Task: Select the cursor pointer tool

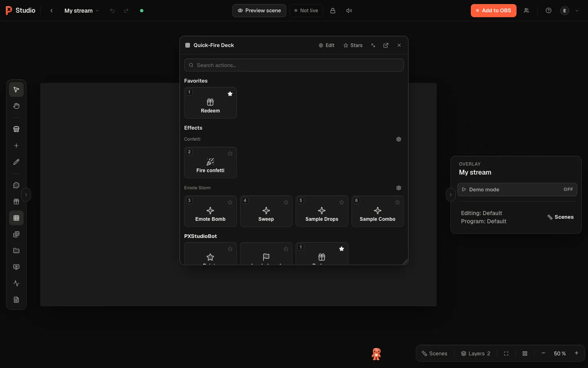Action: point(16,90)
